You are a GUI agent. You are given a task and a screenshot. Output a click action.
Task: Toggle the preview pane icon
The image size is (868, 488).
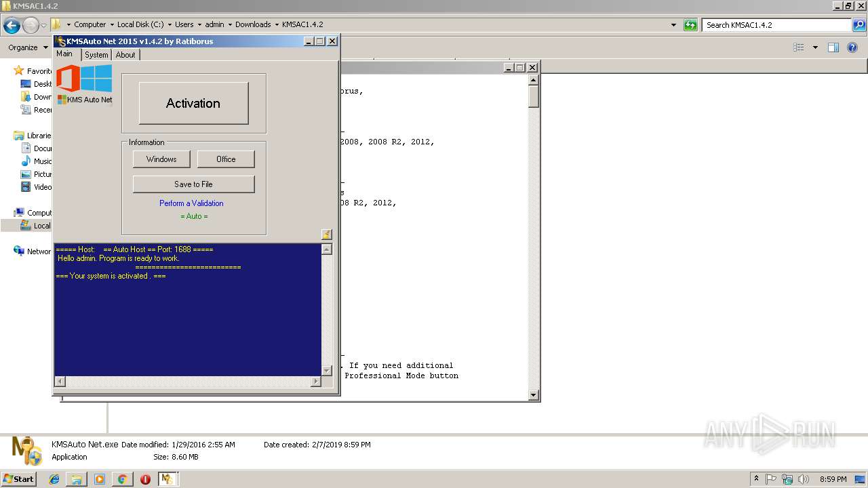(833, 47)
